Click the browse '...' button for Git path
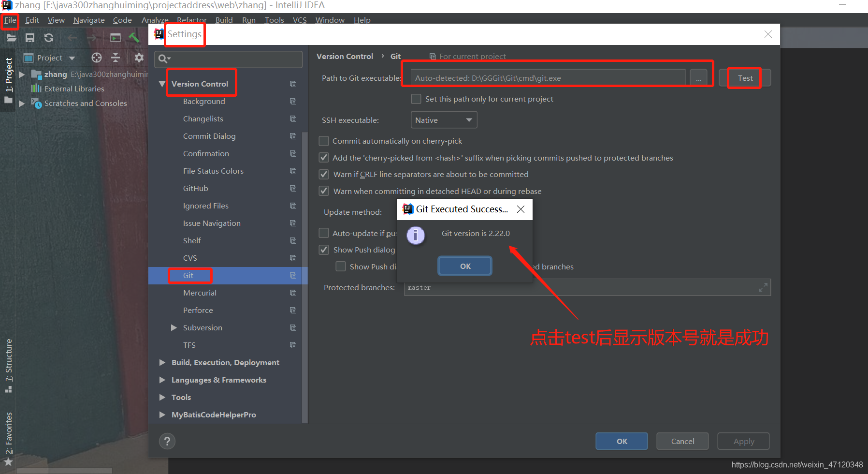This screenshot has height=474, width=868. (698, 78)
